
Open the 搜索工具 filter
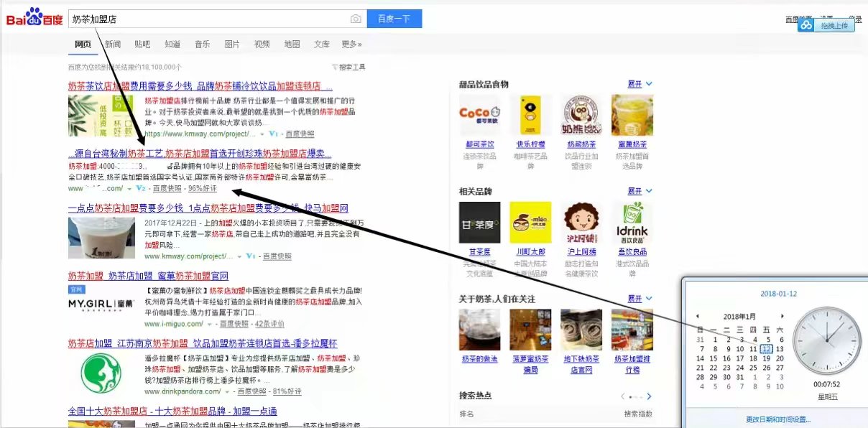pos(349,68)
